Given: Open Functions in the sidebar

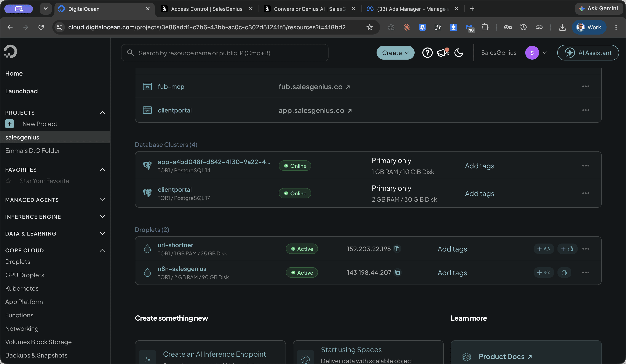Looking at the screenshot, I should pyautogui.click(x=19, y=315).
